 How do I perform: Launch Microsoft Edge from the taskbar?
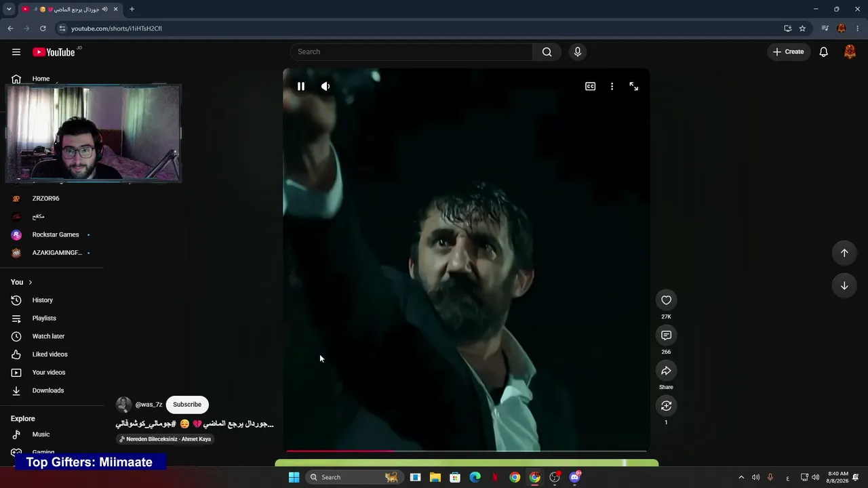point(475,477)
